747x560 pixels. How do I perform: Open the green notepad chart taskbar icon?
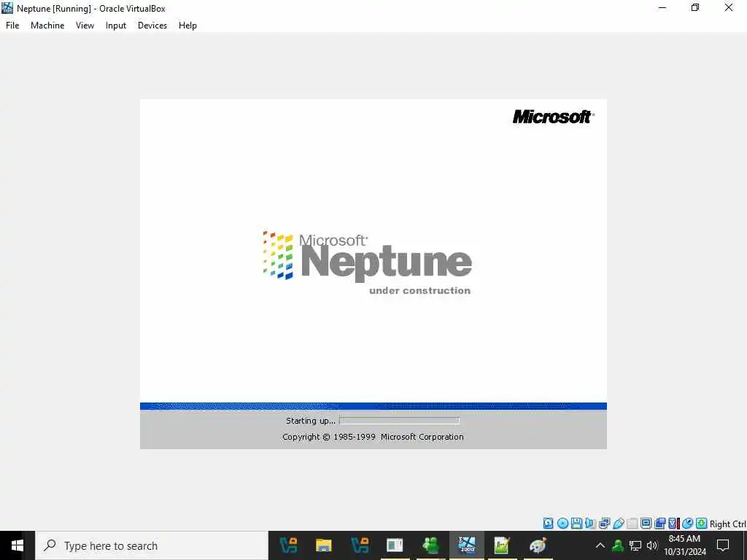pyautogui.click(x=502, y=545)
